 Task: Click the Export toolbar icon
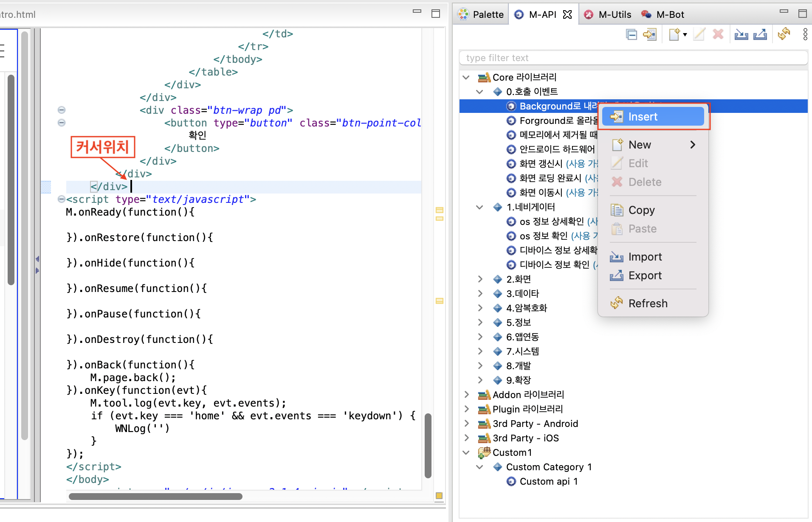coord(761,34)
